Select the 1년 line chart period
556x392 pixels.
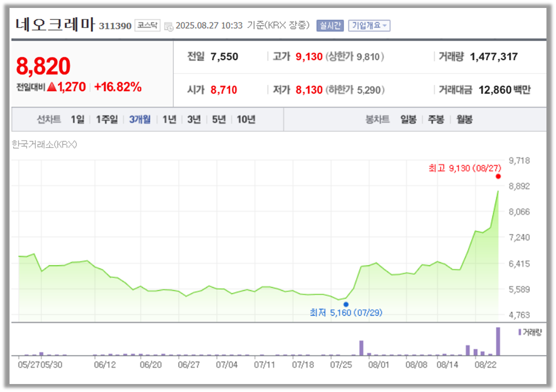click(x=169, y=119)
